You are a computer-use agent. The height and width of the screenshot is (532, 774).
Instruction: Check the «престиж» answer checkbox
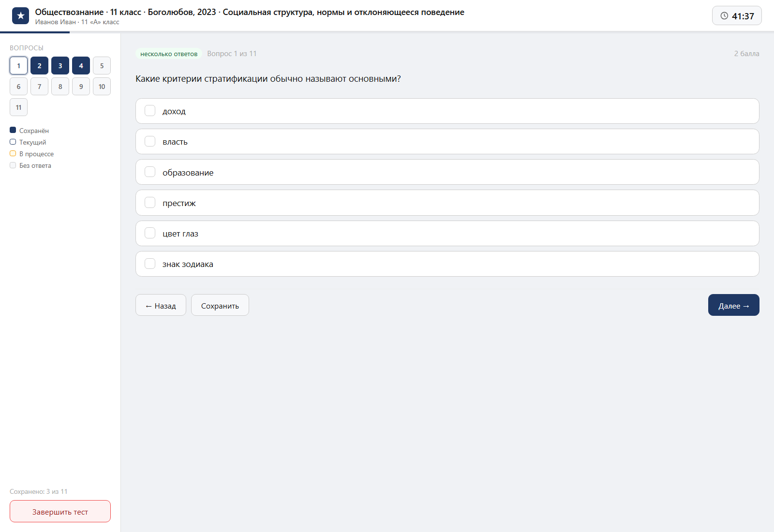click(x=150, y=203)
